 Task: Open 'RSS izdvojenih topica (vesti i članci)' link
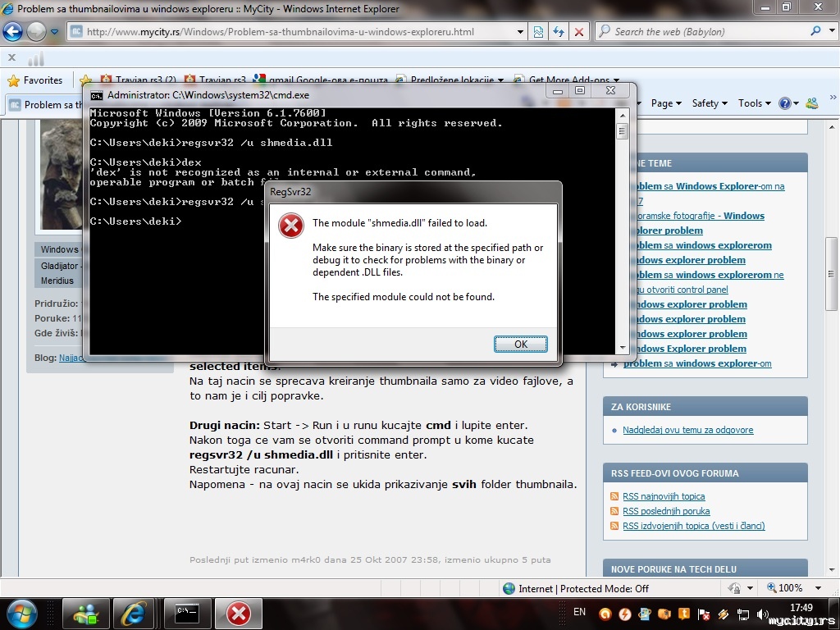click(x=694, y=526)
